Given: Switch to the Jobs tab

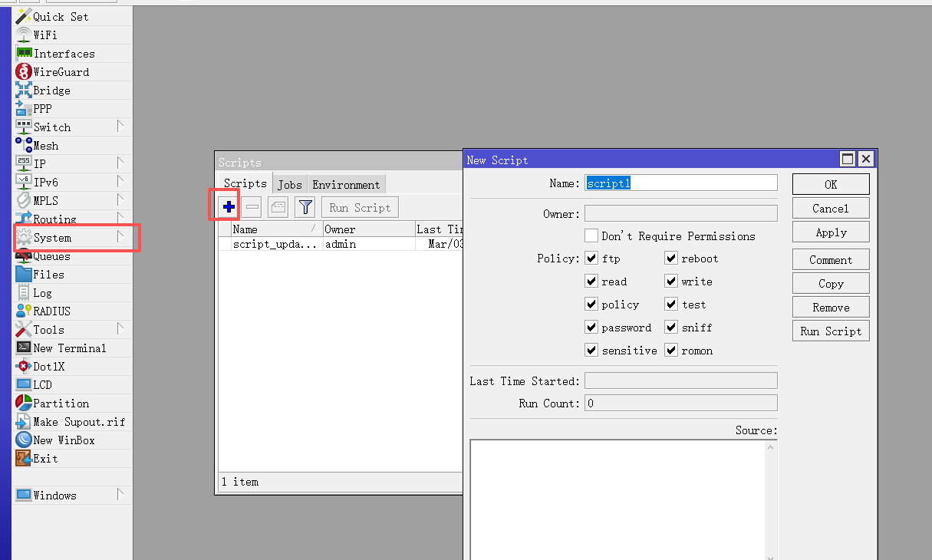Looking at the screenshot, I should pos(290,185).
